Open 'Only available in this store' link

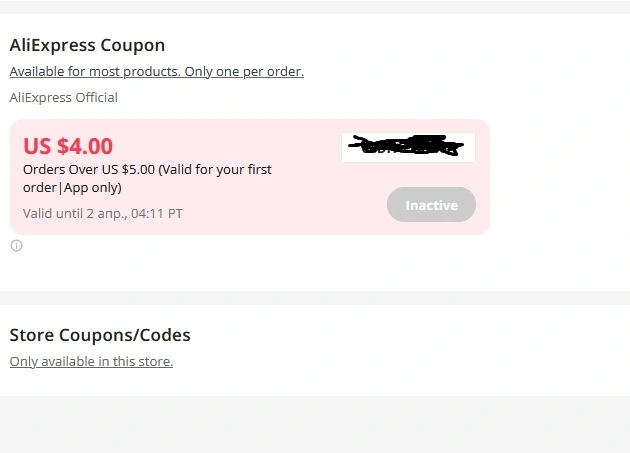pos(91,361)
